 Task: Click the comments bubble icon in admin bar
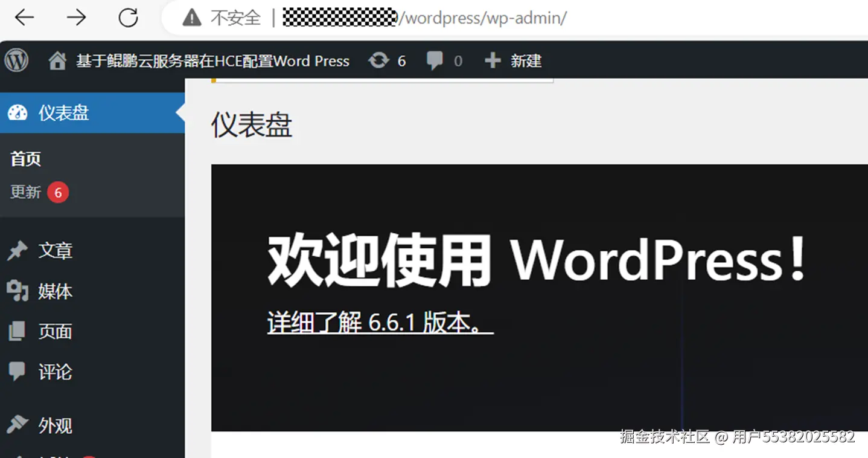click(435, 60)
